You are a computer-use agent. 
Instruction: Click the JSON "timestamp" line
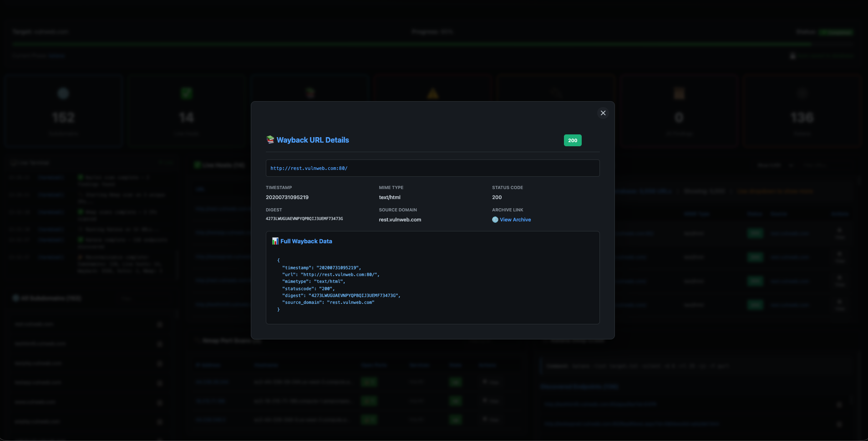pyautogui.click(x=322, y=268)
